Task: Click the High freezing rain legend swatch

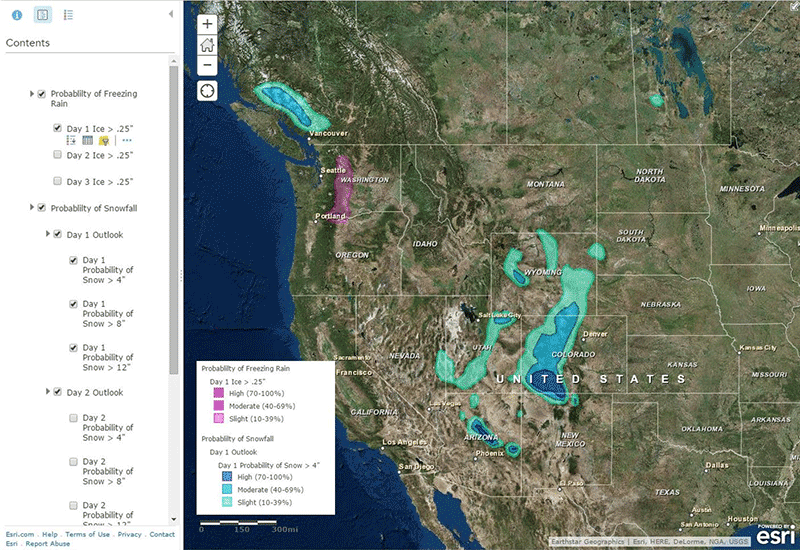Action: (x=218, y=393)
